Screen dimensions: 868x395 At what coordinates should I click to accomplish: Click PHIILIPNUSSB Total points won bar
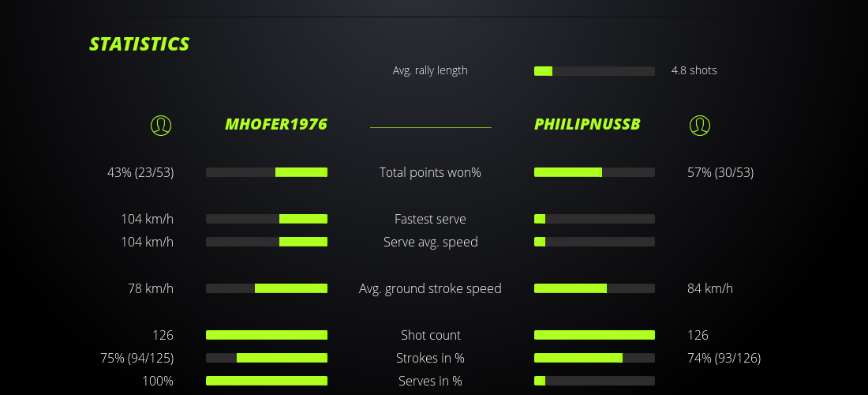tap(594, 172)
